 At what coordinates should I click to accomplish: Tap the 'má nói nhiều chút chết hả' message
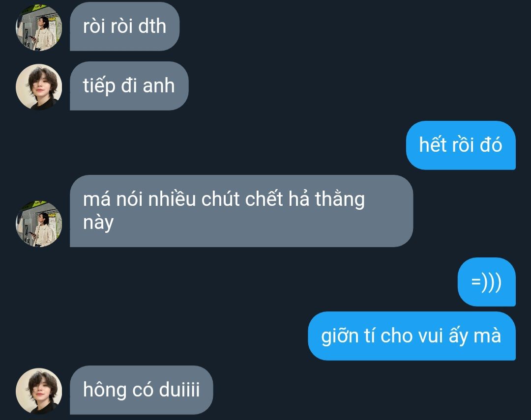[x=241, y=211]
